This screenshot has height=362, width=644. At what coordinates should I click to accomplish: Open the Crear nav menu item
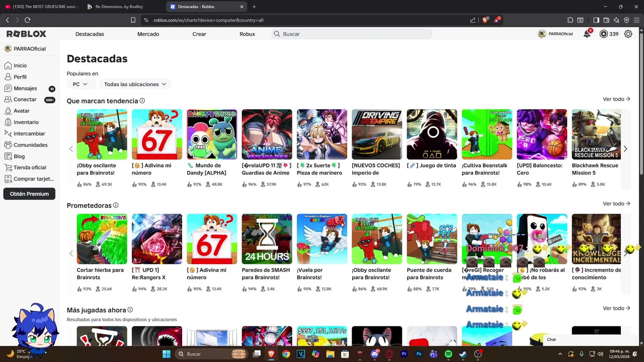click(x=199, y=34)
